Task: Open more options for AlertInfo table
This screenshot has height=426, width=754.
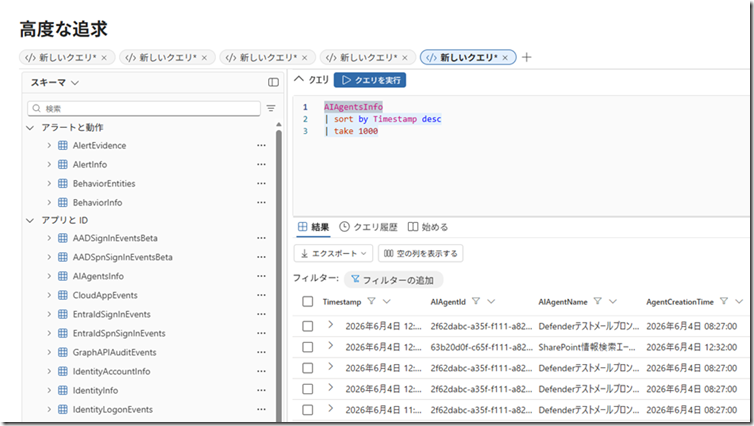Action: (261, 164)
